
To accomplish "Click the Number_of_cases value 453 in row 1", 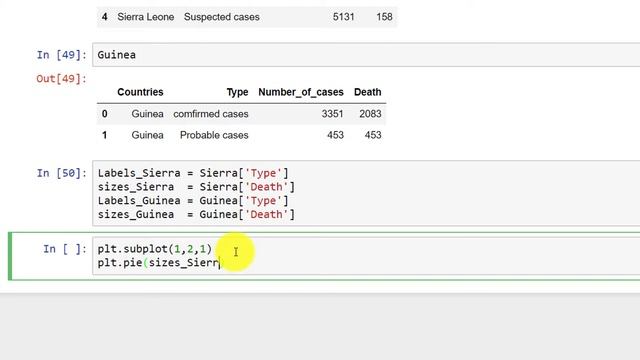I will click(335, 135).
